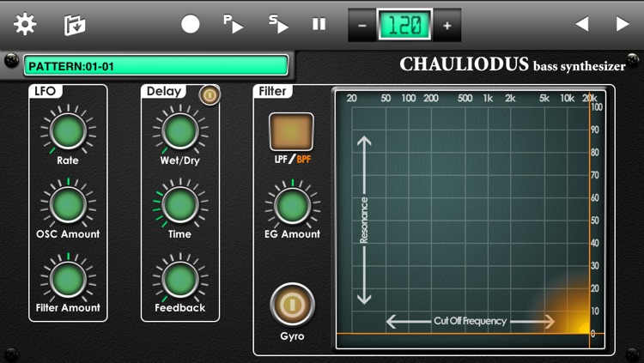Click the 50 resonance scale value
Viewport: 644px width, 363px height.
[595, 221]
